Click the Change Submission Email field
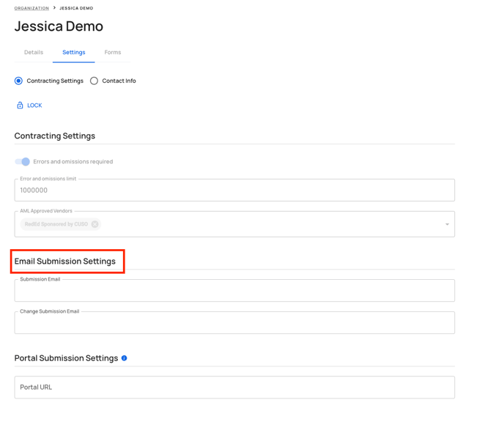Screen dimensions: 504x430 click(x=234, y=322)
